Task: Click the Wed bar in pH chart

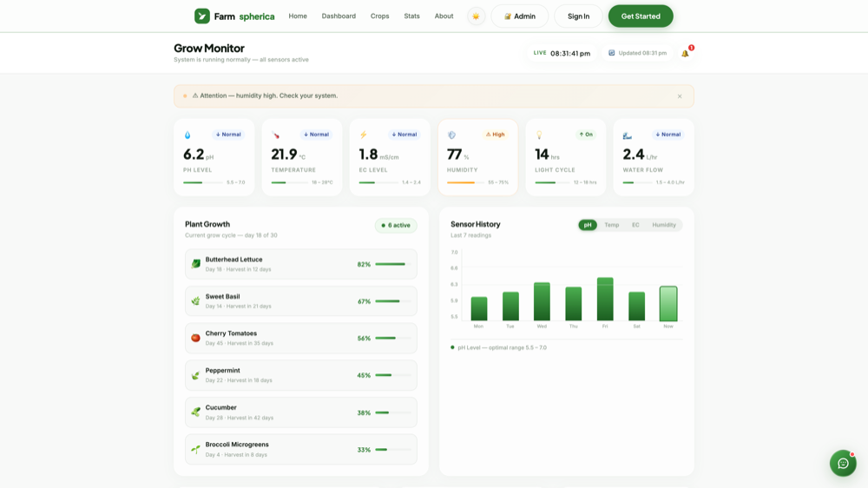Action: [x=542, y=302]
